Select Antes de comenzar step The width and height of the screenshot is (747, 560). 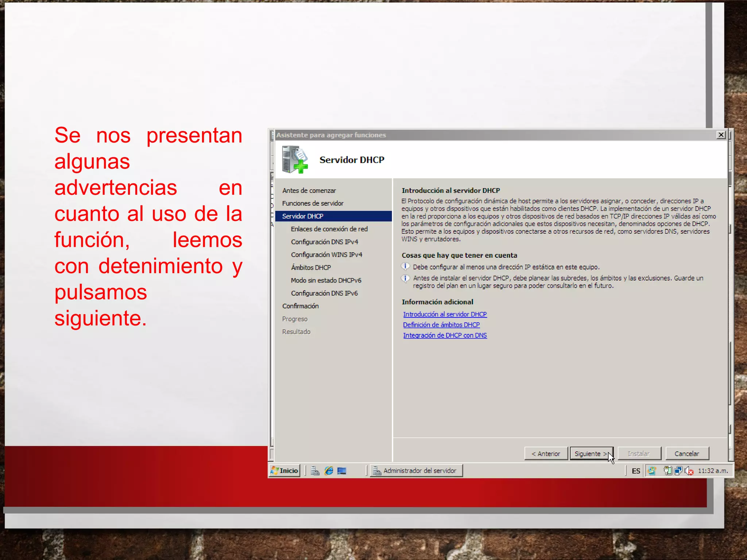coord(309,191)
